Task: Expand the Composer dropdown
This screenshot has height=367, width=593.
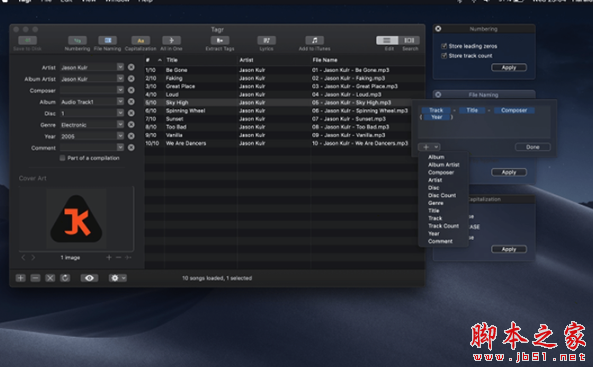Action: [x=120, y=90]
